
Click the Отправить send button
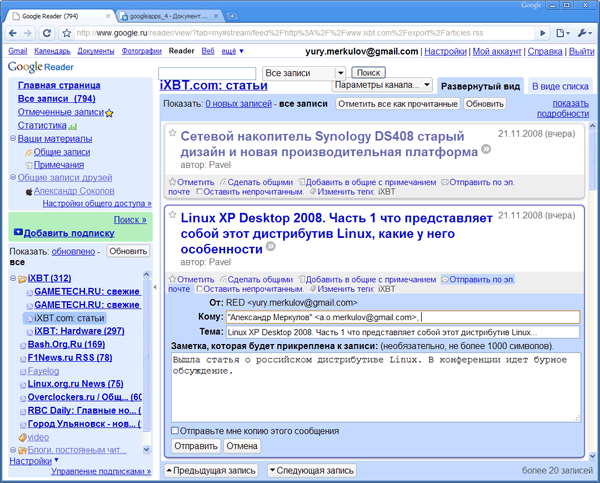pos(196,446)
